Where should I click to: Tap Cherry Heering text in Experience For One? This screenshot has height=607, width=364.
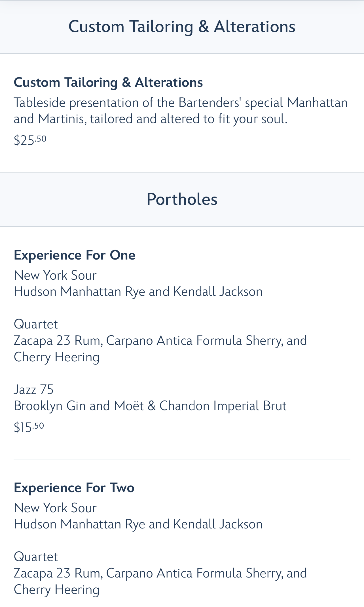[57, 357]
